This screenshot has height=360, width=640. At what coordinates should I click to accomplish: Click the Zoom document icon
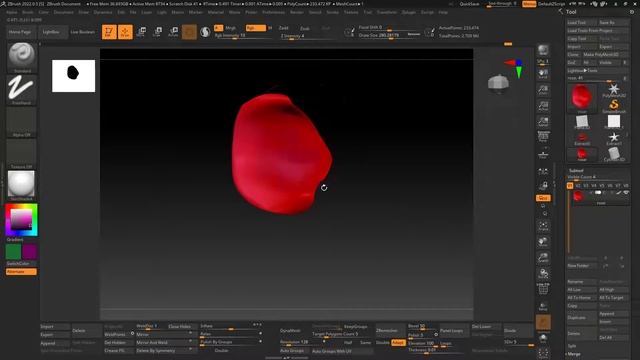tap(543, 90)
